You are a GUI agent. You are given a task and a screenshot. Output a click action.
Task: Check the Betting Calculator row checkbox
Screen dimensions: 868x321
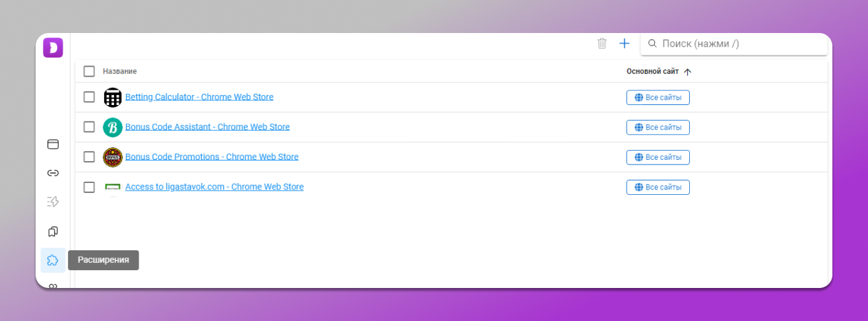(89, 97)
